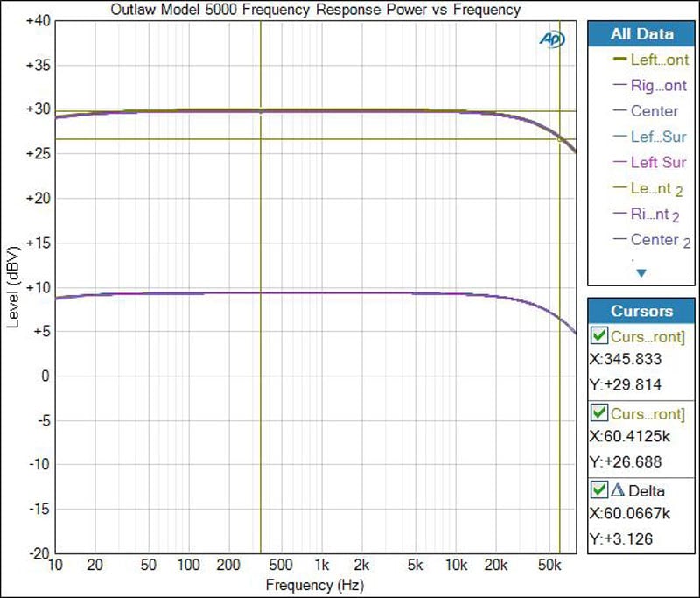Uncheck the first cursor checkbox at X:345.833
This screenshot has width=700, height=598.
[x=599, y=335]
